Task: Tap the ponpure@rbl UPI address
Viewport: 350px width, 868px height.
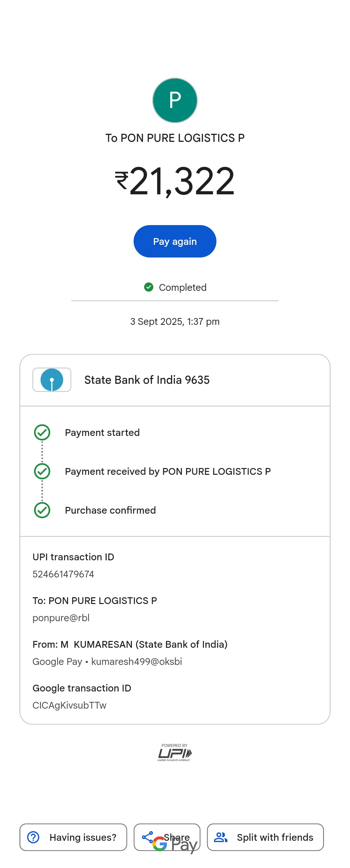Action: click(61, 618)
